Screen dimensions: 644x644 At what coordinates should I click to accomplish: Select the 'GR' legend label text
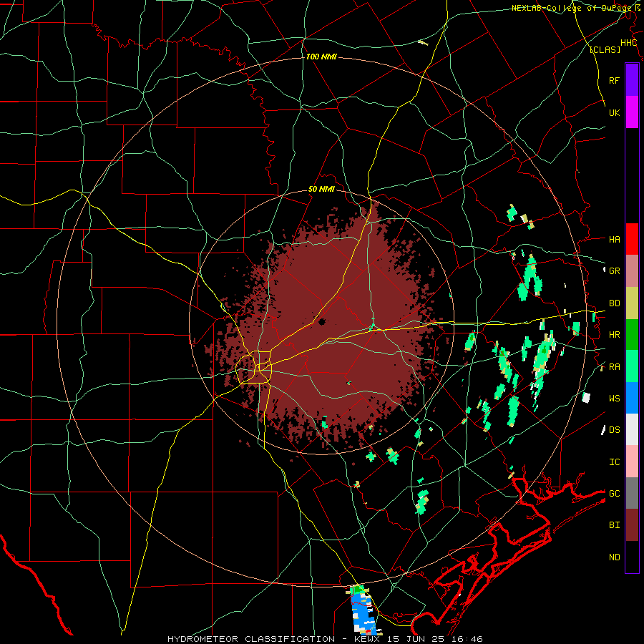coord(614,271)
